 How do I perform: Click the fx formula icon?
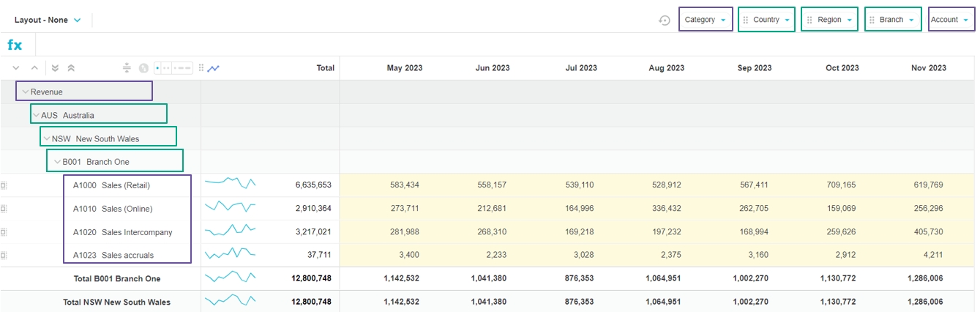(15, 45)
